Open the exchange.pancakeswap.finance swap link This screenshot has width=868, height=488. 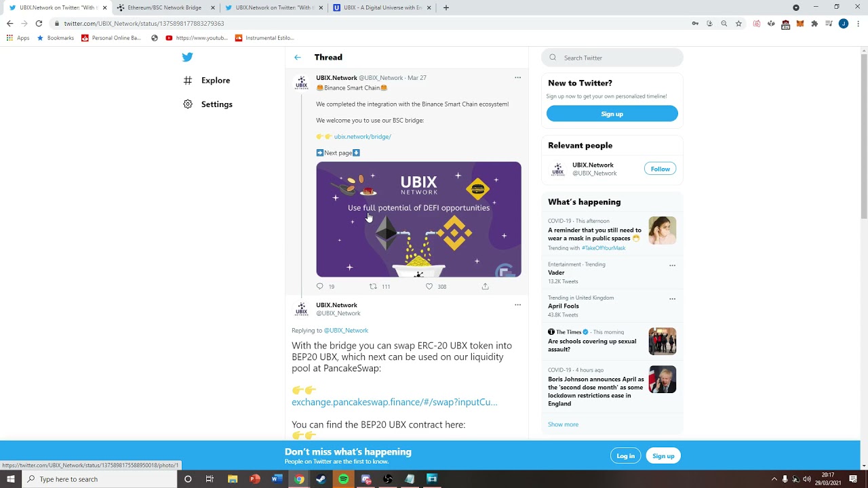tap(394, 402)
